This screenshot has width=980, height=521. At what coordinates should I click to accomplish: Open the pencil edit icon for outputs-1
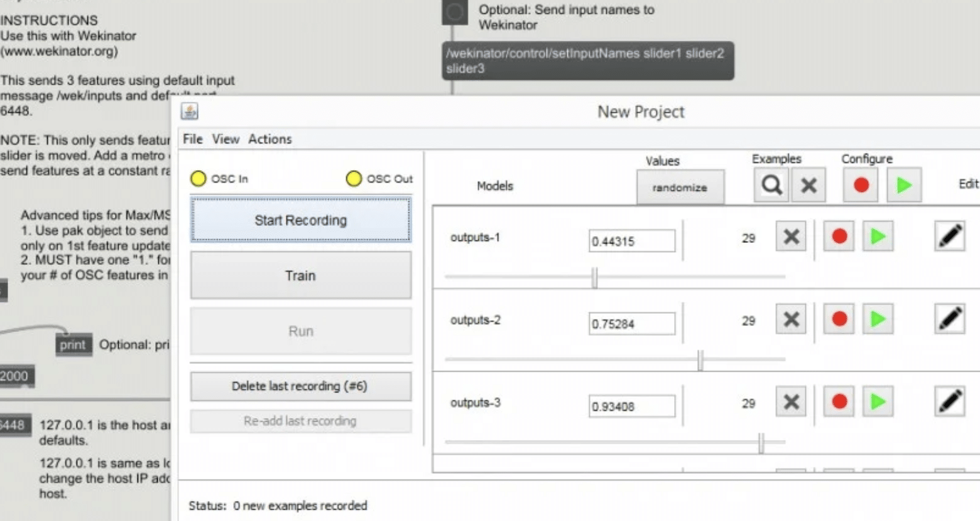pyautogui.click(x=950, y=237)
